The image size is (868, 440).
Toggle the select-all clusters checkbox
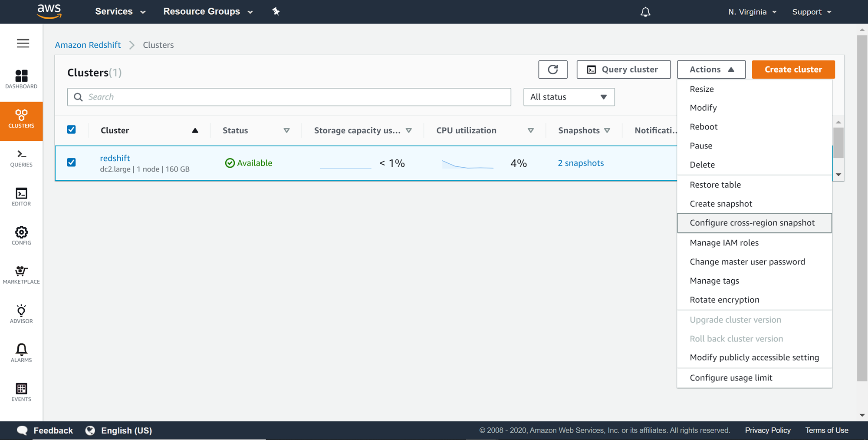tap(71, 129)
